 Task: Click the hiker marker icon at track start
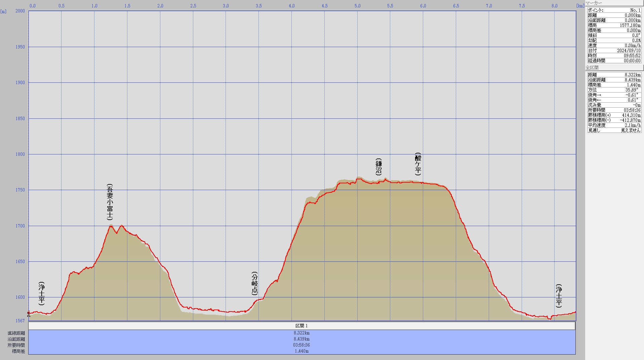click(x=29, y=314)
